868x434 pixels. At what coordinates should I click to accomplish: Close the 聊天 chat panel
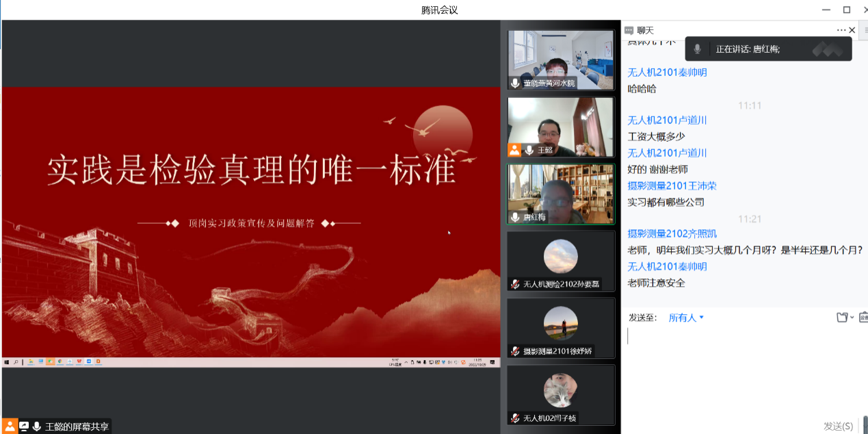pyautogui.click(x=852, y=30)
